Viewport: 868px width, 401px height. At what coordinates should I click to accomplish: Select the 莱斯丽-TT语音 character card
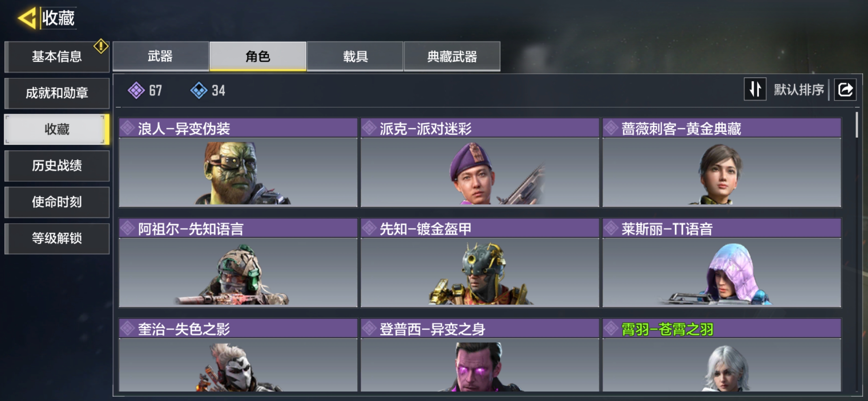722,263
